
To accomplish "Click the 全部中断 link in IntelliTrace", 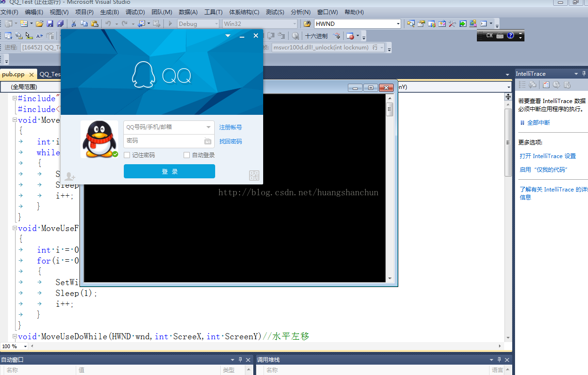I will (539, 122).
